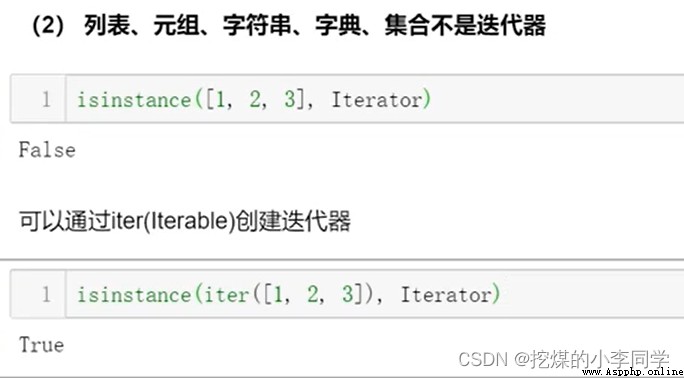
Task: Click the CSDN @挖煤的小李同学 watermark
Action: coord(564,359)
